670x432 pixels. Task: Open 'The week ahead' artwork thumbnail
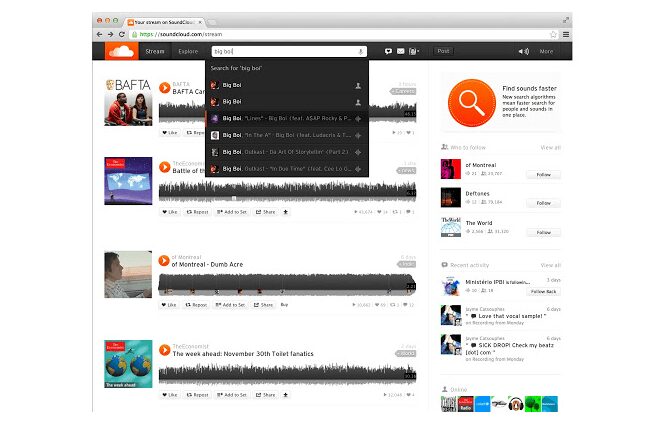click(x=128, y=364)
